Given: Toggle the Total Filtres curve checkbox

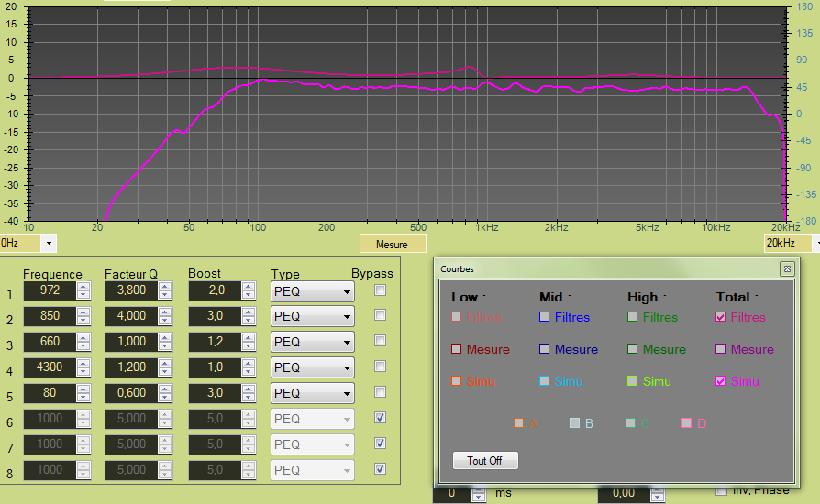Looking at the screenshot, I should click(720, 317).
